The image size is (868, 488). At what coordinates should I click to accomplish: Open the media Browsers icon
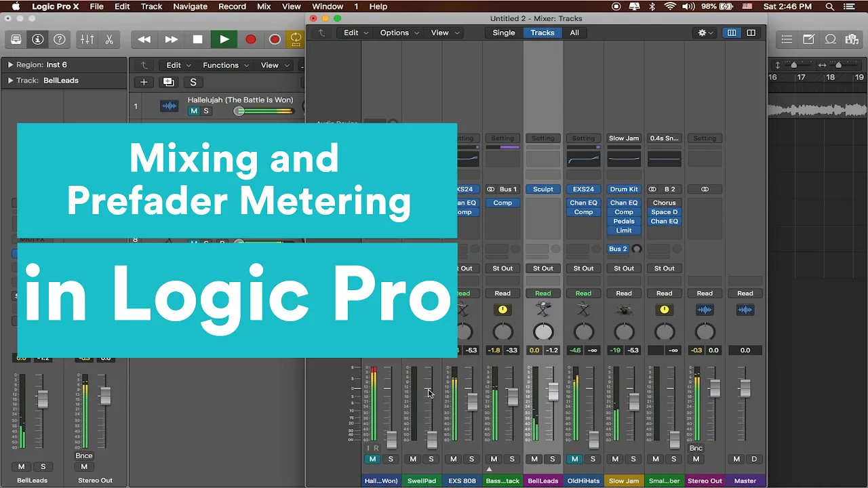[852, 39]
